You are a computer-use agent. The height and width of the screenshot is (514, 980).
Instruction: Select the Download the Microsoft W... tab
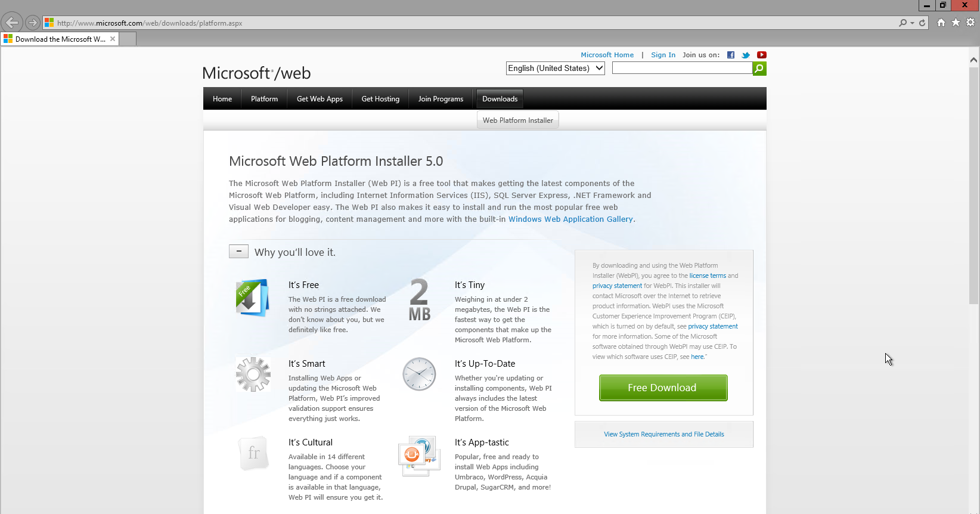coord(60,39)
